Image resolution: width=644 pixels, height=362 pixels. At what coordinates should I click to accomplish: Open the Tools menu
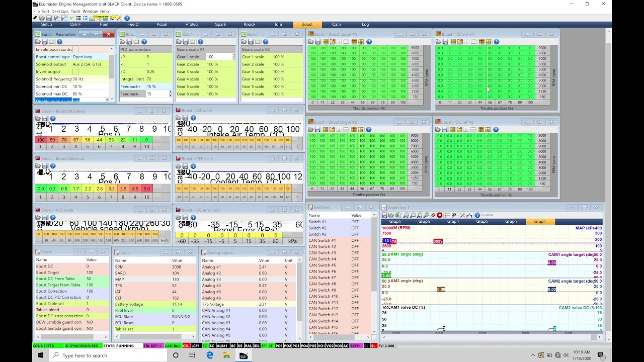(x=75, y=11)
